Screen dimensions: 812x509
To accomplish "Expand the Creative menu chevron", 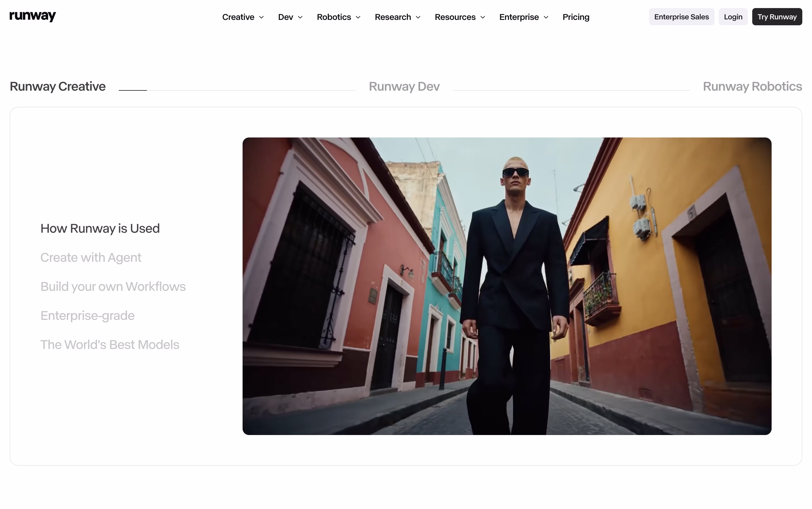I will coord(261,17).
